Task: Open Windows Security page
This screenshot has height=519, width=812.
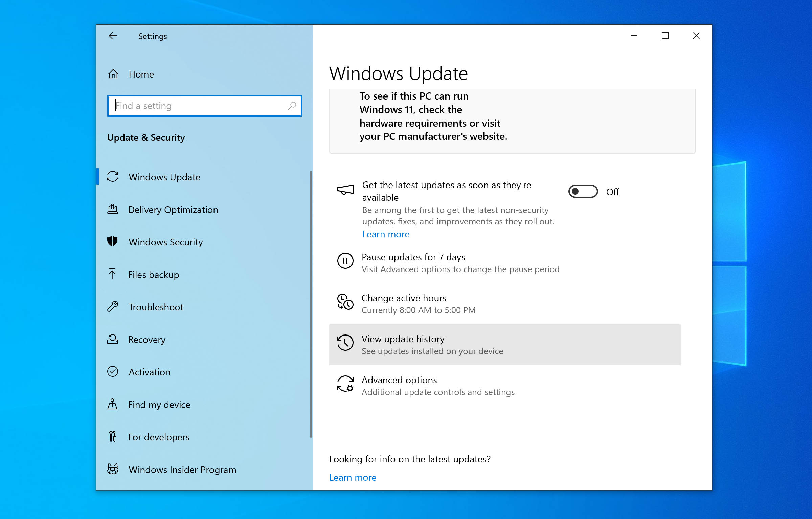Action: click(x=204, y=242)
